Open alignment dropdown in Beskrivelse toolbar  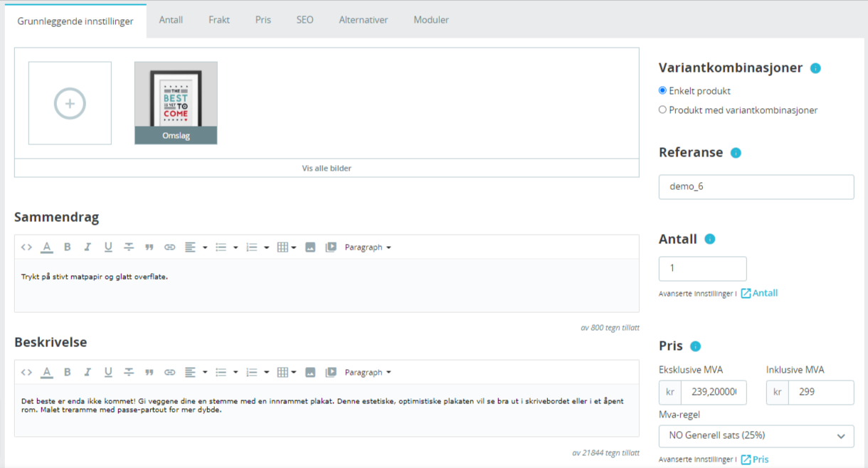tap(196, 373)
